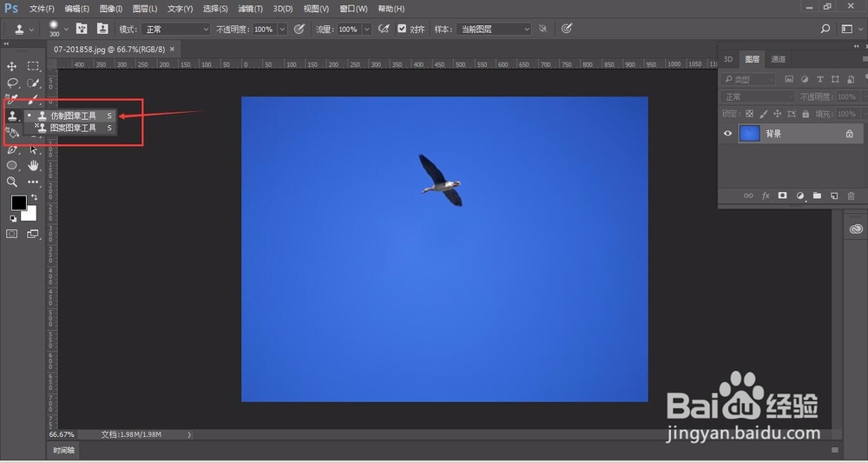Open the Edit Toolbar three-dots button
Screen dimensions: 868x463
[33, 182]
